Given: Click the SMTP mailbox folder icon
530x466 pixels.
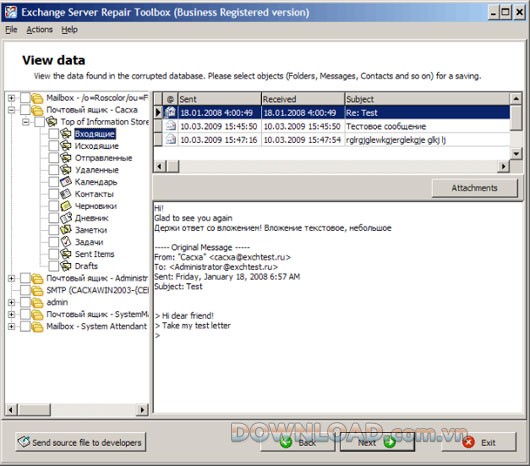Looking at the screenshot, I should 37,290.
